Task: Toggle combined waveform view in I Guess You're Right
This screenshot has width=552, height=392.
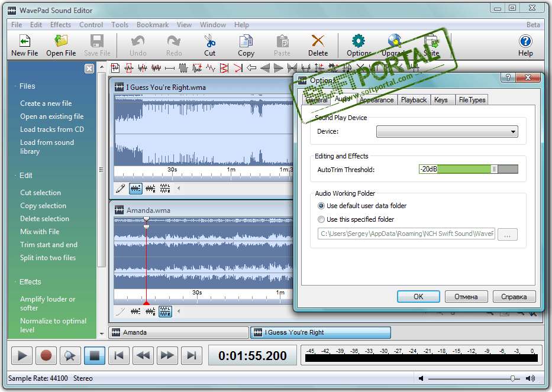Action: (135, 189)
